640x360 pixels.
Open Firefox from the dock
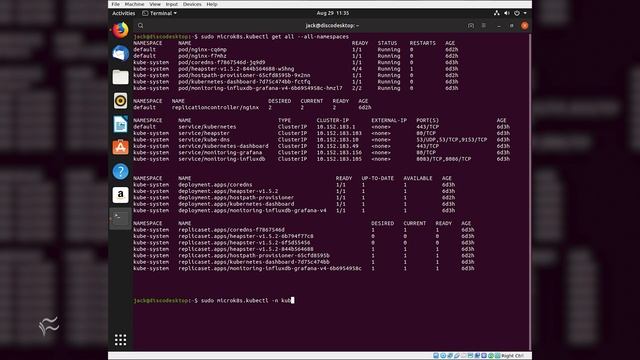coord(120,30)
